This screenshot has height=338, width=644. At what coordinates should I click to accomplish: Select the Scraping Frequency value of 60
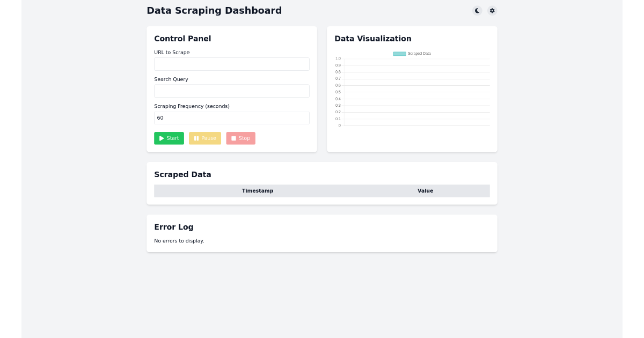pyautogui.click(x=232, y=117)
